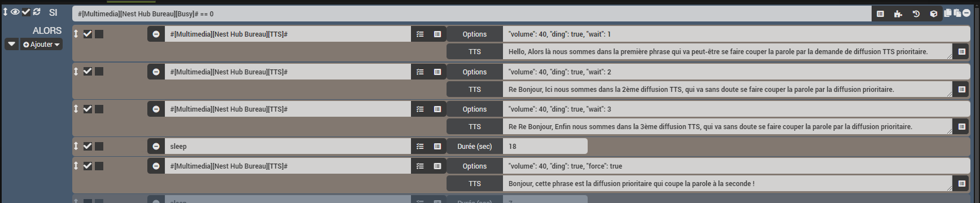This screenshot has width=980, height=203.
Task: Grab the move handle of force TTS action
Action: [x=76, y=166]
